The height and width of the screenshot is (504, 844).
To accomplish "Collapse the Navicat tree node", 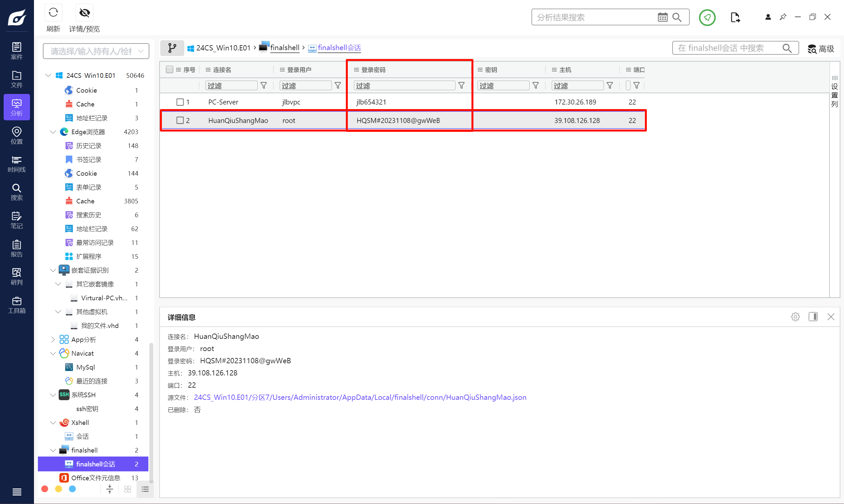I will (53, 353).
